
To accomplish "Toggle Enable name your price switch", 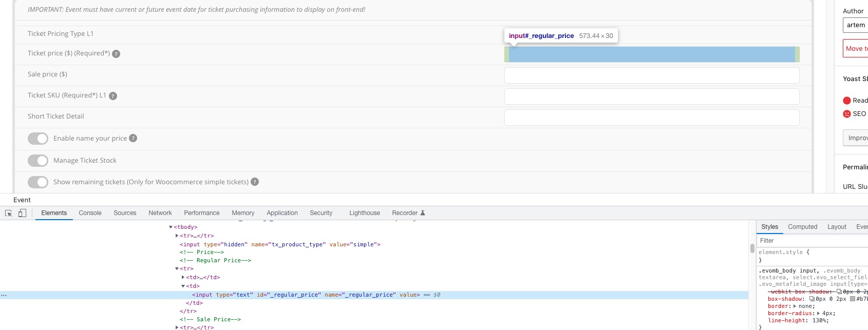I will point(38,139).
